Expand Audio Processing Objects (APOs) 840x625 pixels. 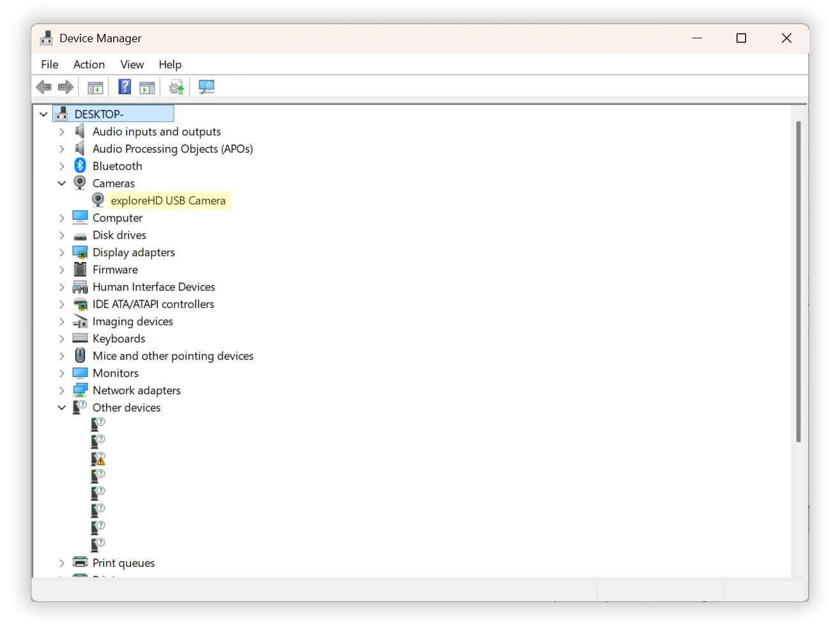(62, 149)
